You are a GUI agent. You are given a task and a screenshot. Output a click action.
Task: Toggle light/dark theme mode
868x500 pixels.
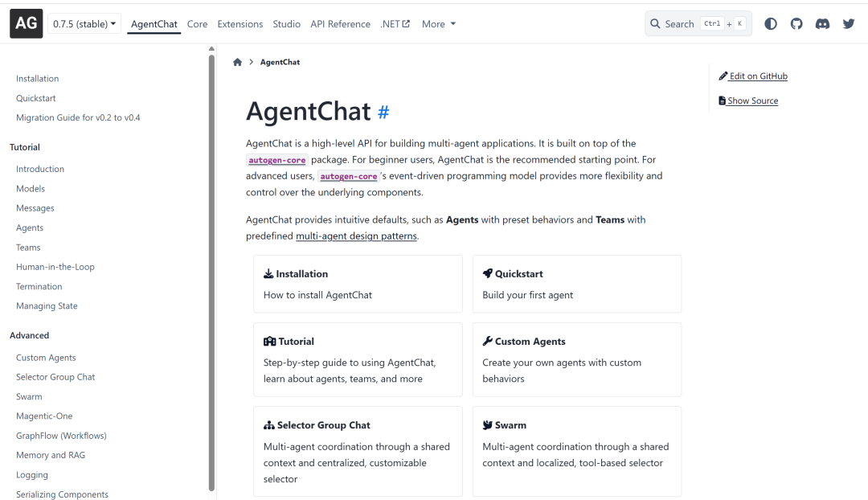[x=771, y=24]
